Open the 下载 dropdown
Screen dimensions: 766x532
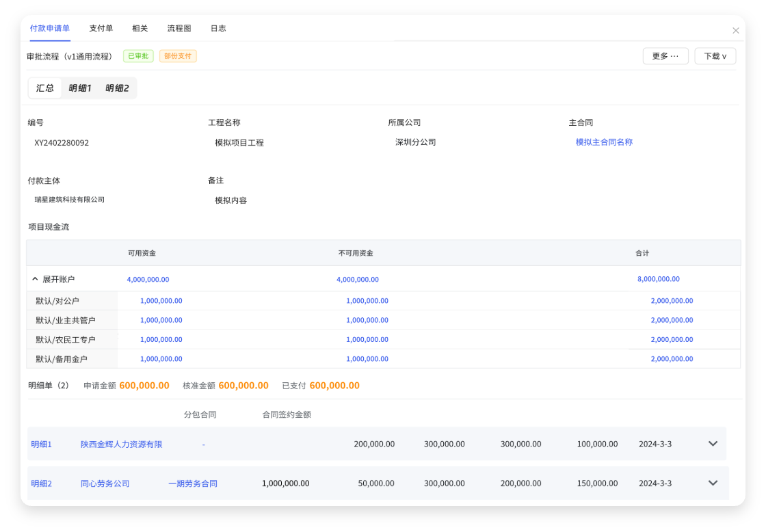point(715,56)
